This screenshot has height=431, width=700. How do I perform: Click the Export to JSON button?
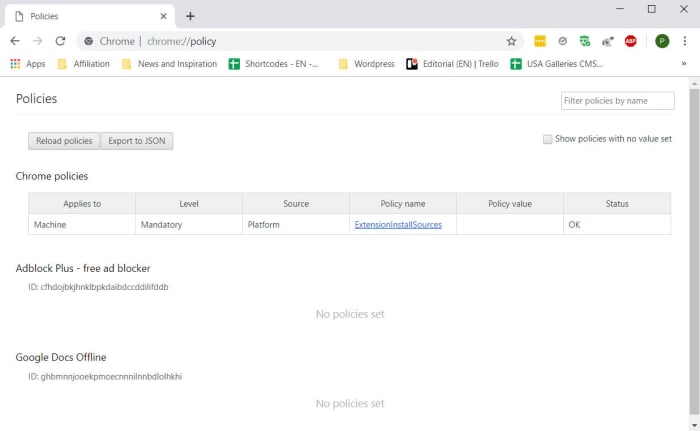click(x=137, y=141)
